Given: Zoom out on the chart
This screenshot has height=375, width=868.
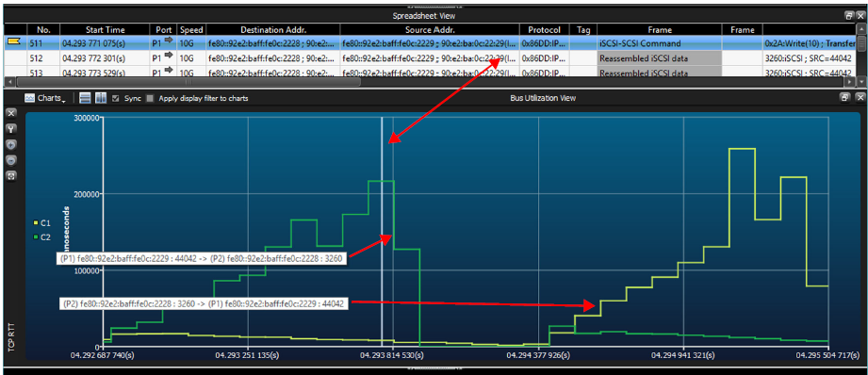Looking at the screenshot, I should tap(11, 160).
